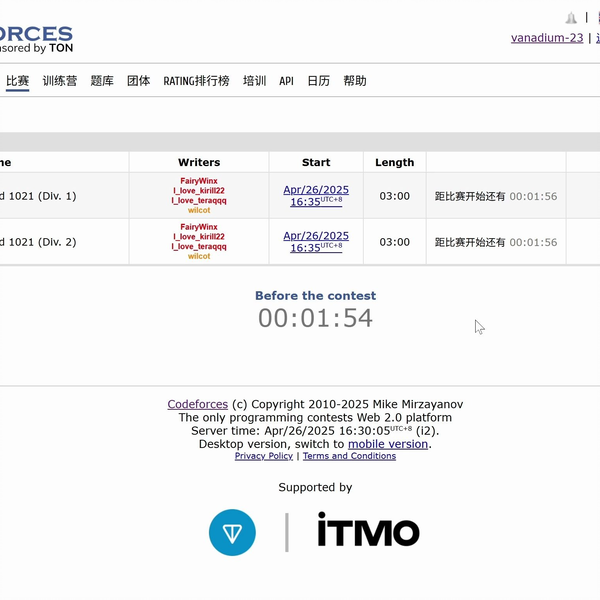Click the notification bell icon
This screenshot has height=600, width=600.
pyautogui.click(x=571, y=18)
